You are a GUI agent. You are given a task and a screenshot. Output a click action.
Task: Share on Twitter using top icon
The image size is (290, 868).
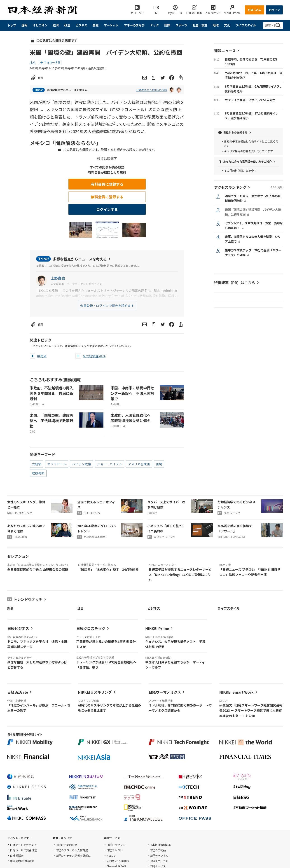(x=163, y=78)
